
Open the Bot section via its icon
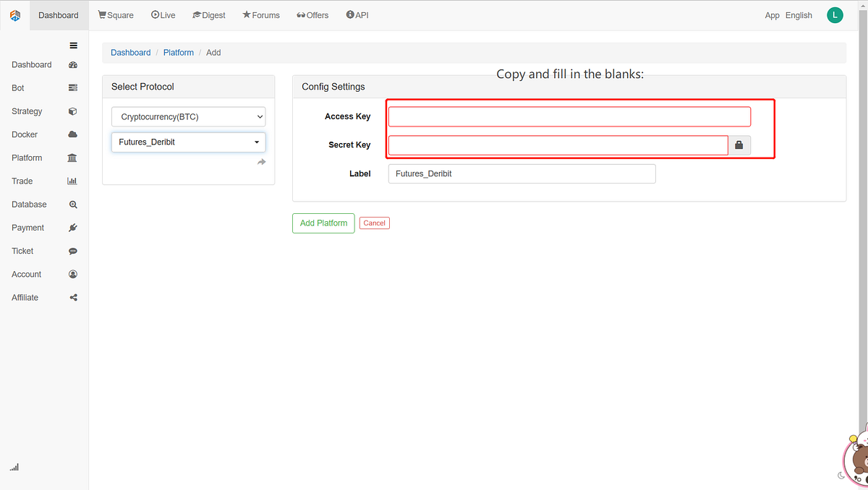[72, 87]
